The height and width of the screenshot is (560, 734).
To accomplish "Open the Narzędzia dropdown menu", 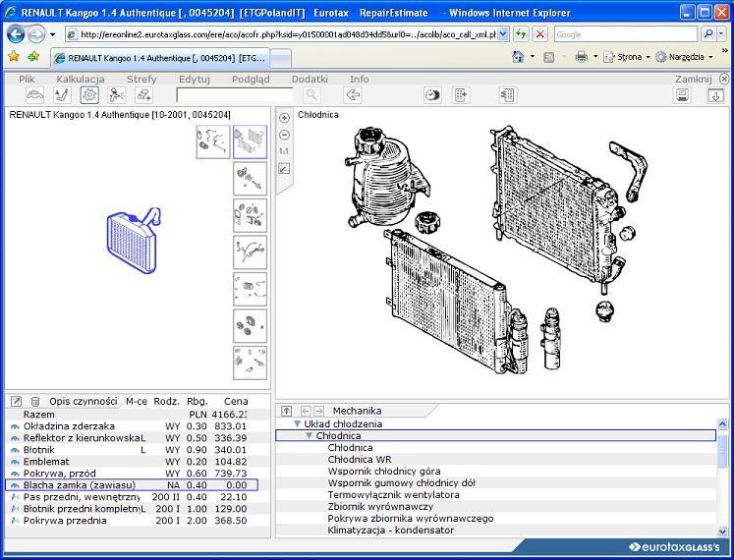I will point(685,57).
